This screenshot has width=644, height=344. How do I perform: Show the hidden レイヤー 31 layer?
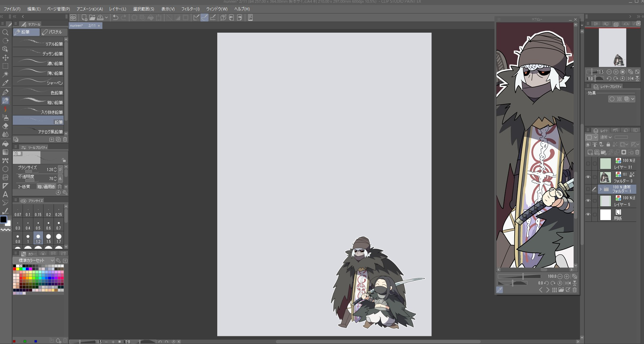tap(588, 164)
